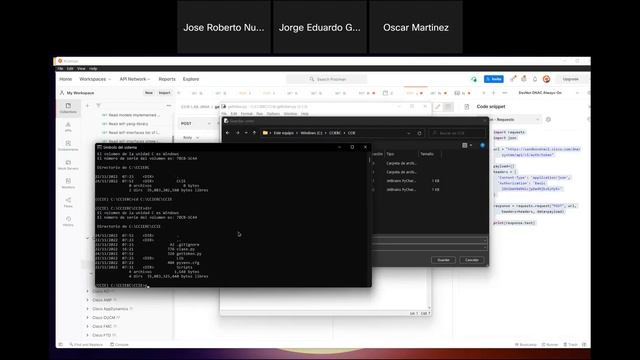The image size is (640, 360).
Task: Click the forward arrow in save dialog
Action: point(238,133)
